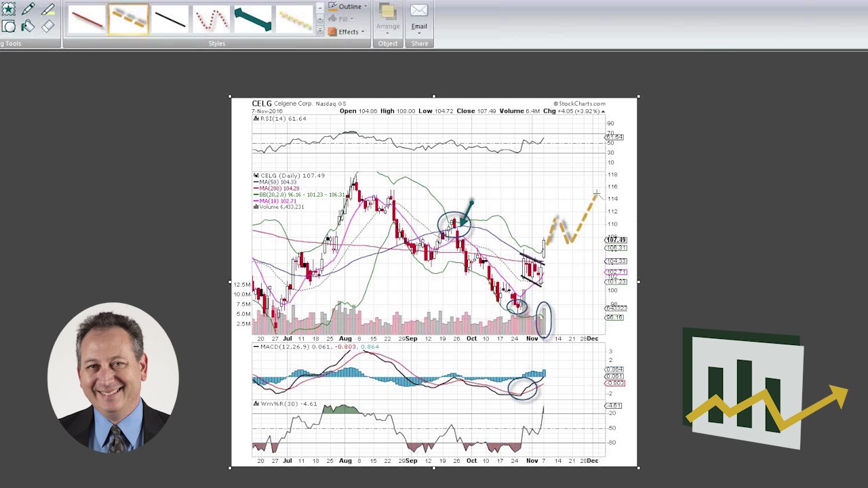Select the Shape tool icon
Image resolution: width=868 pixels, height=488 pixels.
click(x=8, y=26)
